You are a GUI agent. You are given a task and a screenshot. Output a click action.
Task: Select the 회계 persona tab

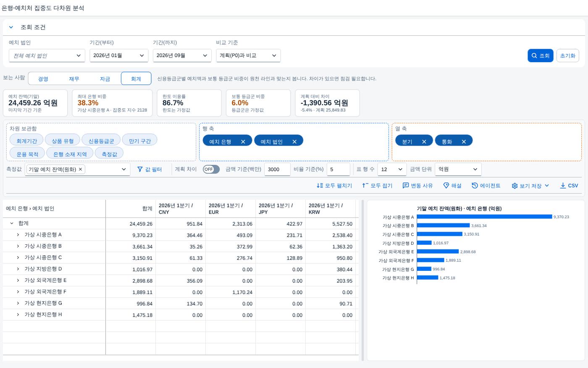136,79
